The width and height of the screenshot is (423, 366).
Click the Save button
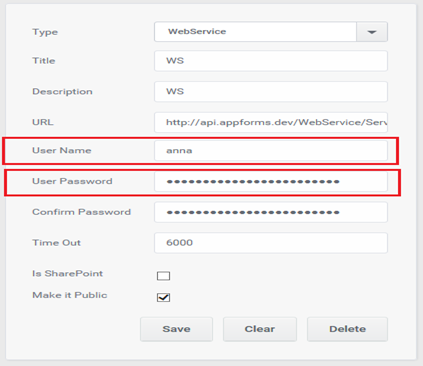(176, 329)
